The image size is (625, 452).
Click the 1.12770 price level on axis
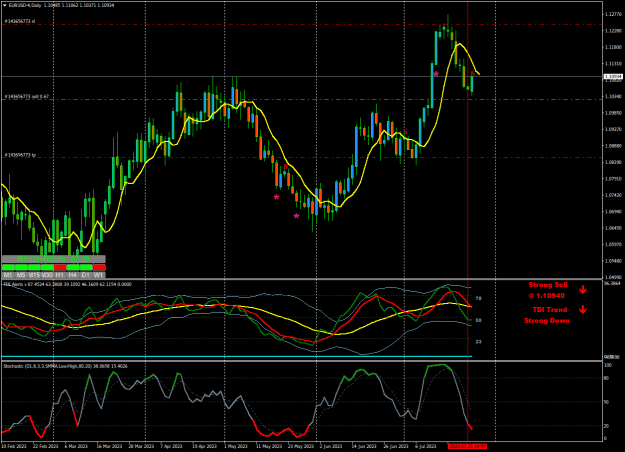613,14
